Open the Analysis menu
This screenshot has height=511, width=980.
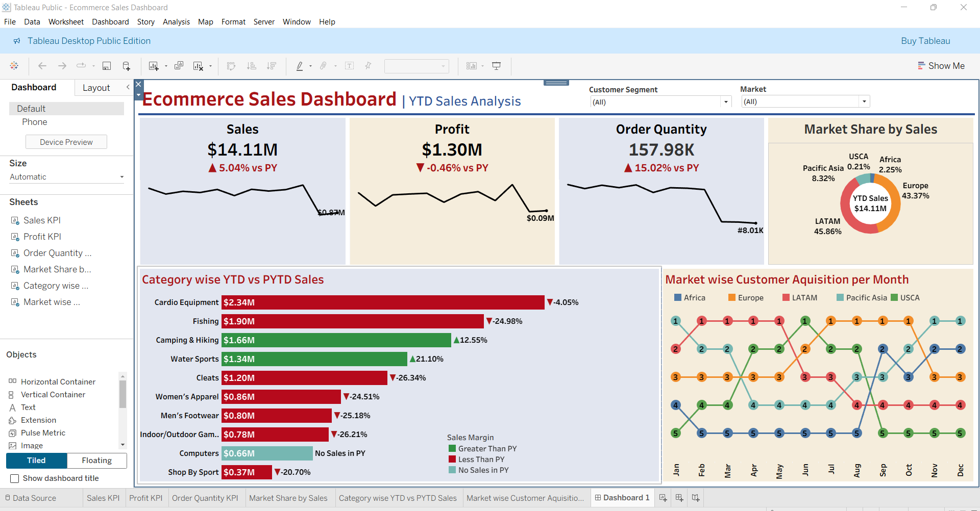(176, 21)
